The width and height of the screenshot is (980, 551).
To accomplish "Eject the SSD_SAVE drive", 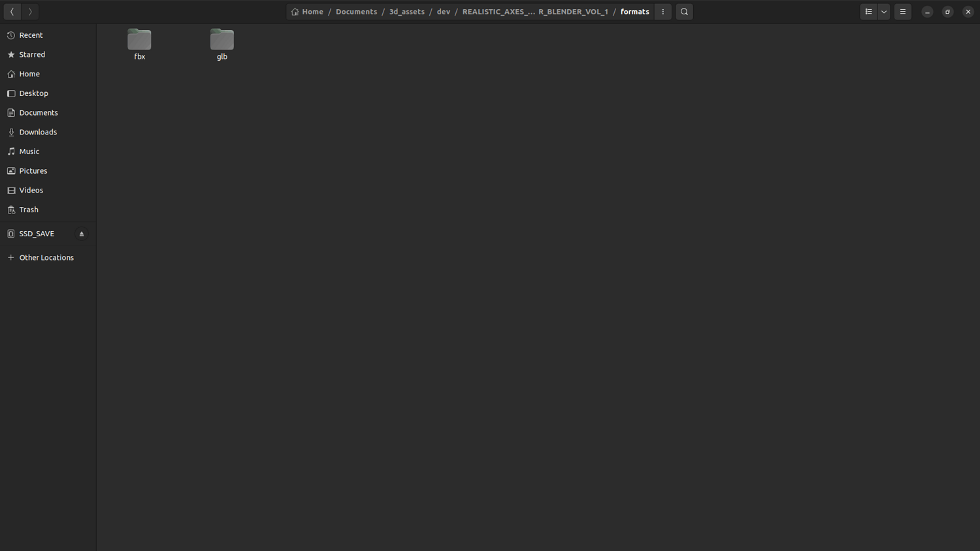I will coord(82,234).
